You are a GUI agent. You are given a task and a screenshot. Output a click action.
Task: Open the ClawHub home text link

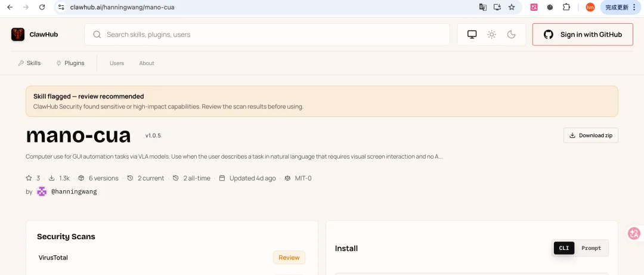pos(44,35)
